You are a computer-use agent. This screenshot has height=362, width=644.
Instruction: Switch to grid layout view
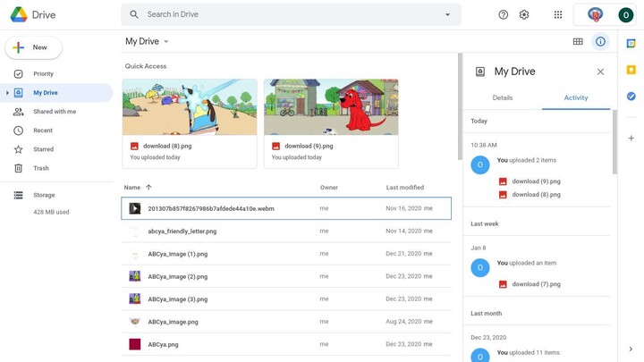point(578,41)
